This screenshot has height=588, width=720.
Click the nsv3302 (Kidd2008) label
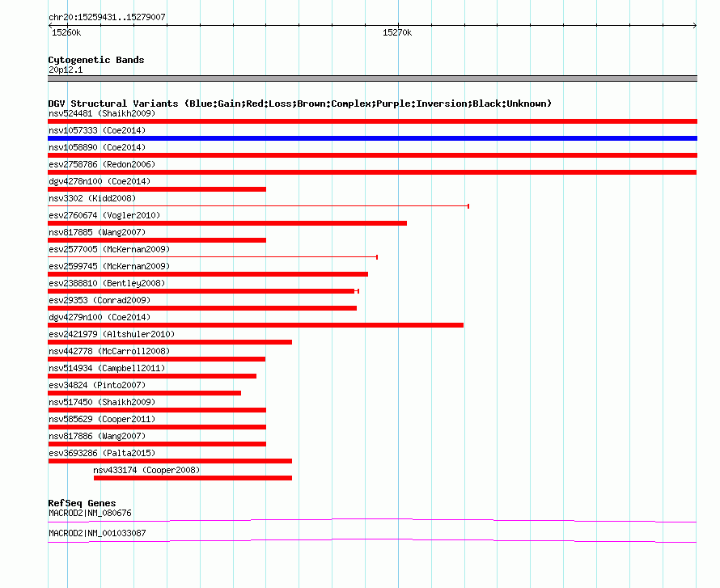92,198
